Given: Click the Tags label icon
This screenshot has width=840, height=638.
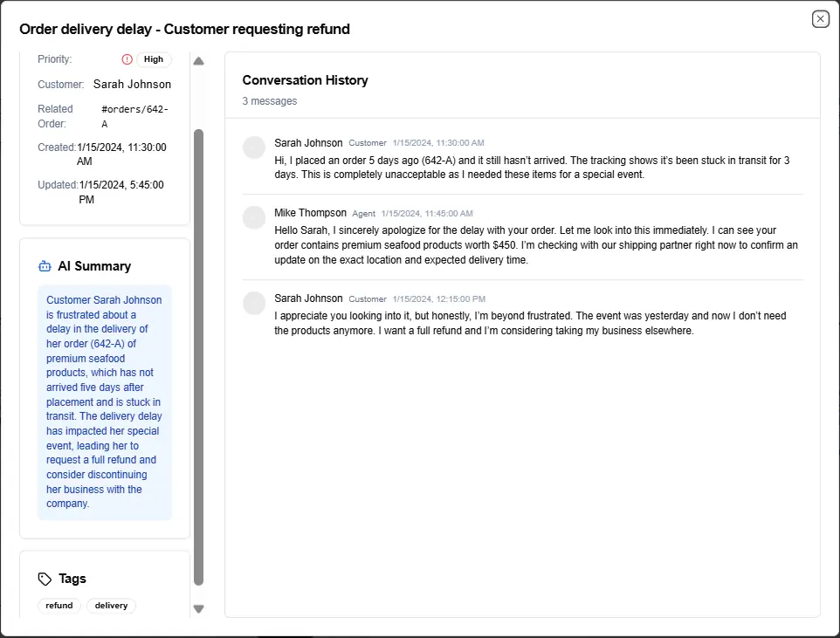Looking at the screenshot, I should (45, 579).
